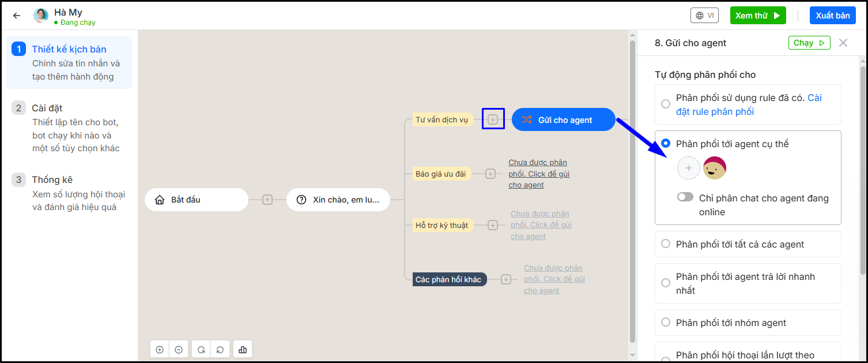The image size is (868, 363).
Task: Open the VI language selector
Action: [704, 16]
